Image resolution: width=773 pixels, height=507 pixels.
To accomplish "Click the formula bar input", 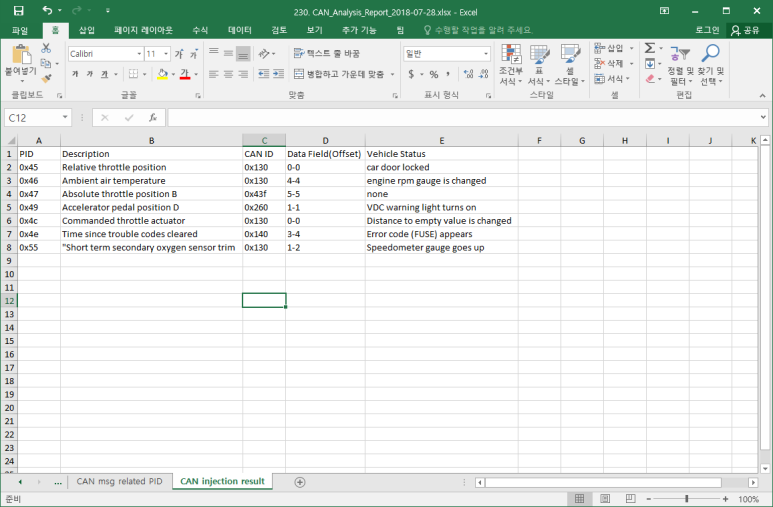I will [x=463, y=117].
